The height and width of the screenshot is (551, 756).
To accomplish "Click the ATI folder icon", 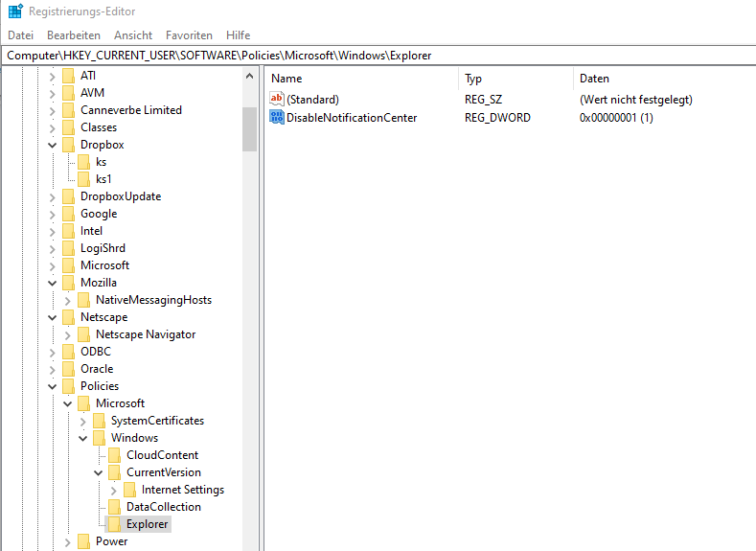I will pyautogui.click(x=68, y=76).
